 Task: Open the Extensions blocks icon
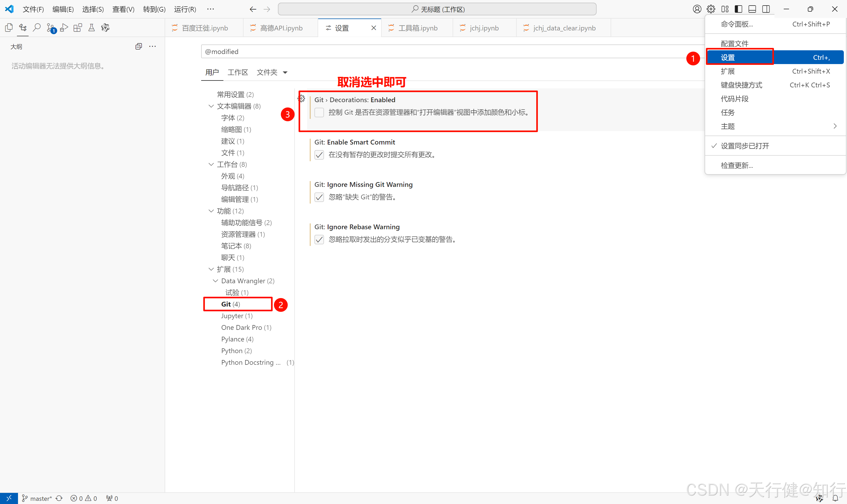tap(78, 28)
